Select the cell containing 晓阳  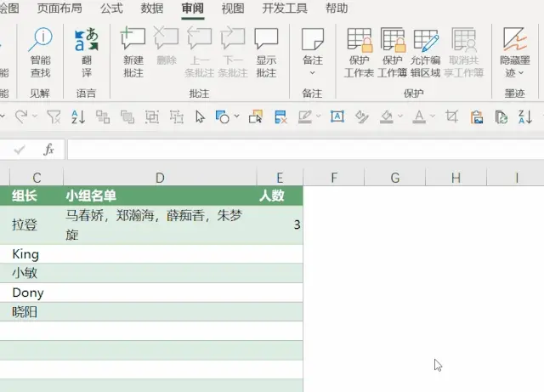(x=37, y=312)
